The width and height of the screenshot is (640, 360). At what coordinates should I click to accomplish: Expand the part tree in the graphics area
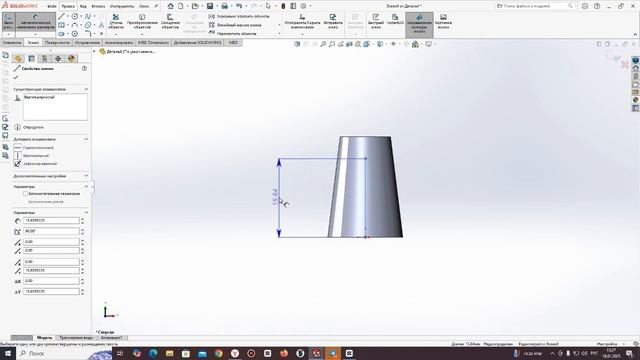point(94,51)
